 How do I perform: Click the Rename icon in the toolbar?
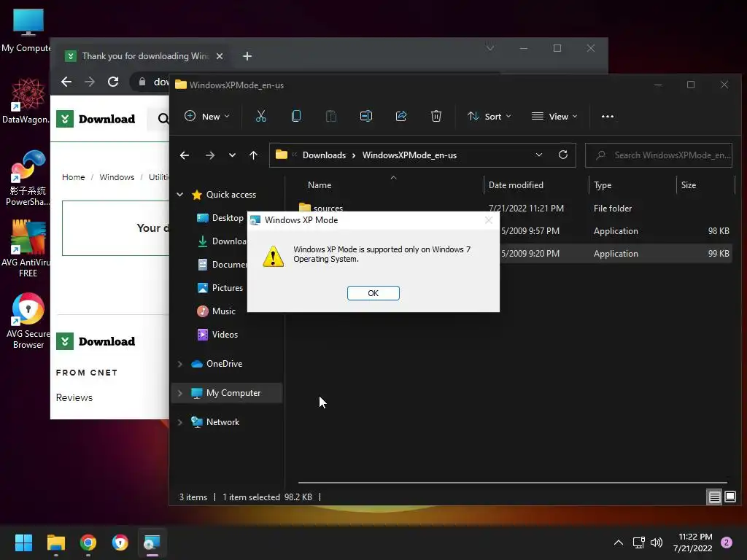[366, 116]
